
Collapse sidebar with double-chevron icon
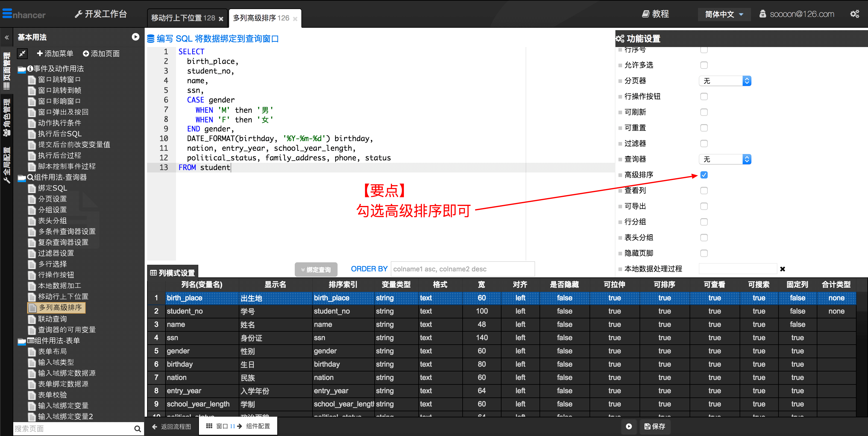[7, 37]
